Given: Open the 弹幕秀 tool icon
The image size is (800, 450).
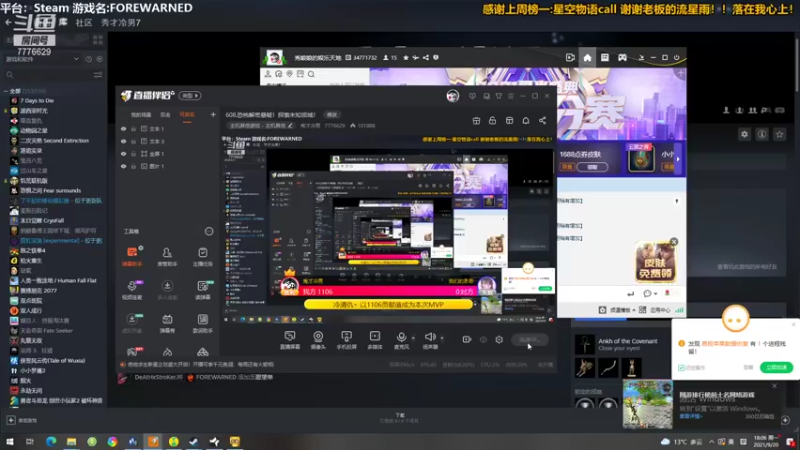Looking at the screenshot, I should 167,323.
